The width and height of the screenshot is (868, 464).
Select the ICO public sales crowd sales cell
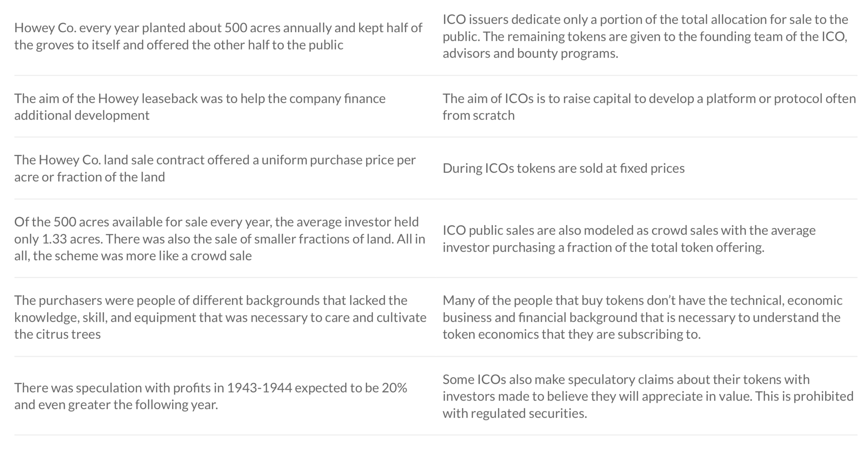click(629, 239)
